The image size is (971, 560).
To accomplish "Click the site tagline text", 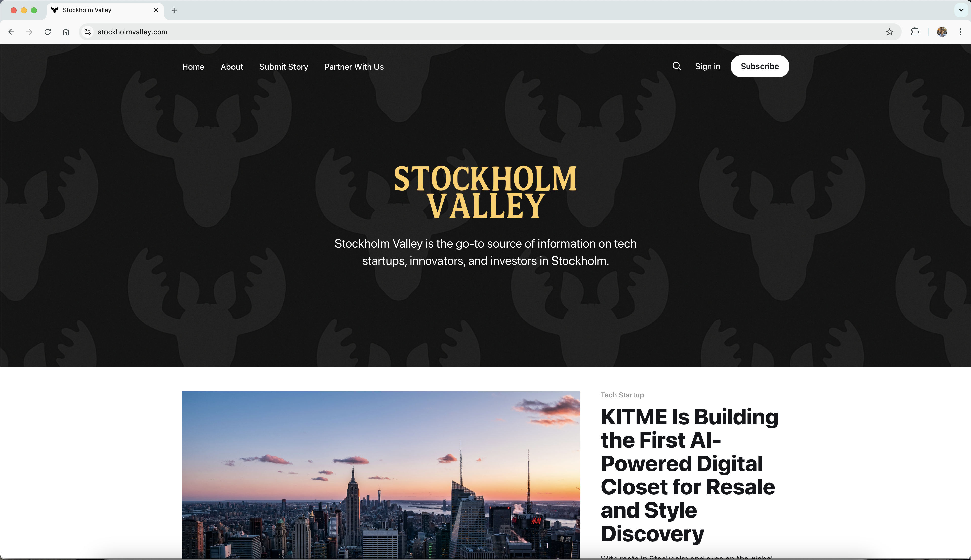I will [485, 252].
